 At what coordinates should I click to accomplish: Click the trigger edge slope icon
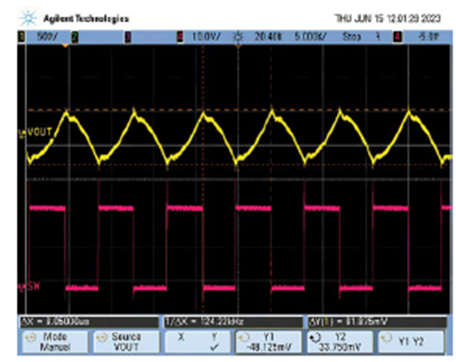pos(378,36)
